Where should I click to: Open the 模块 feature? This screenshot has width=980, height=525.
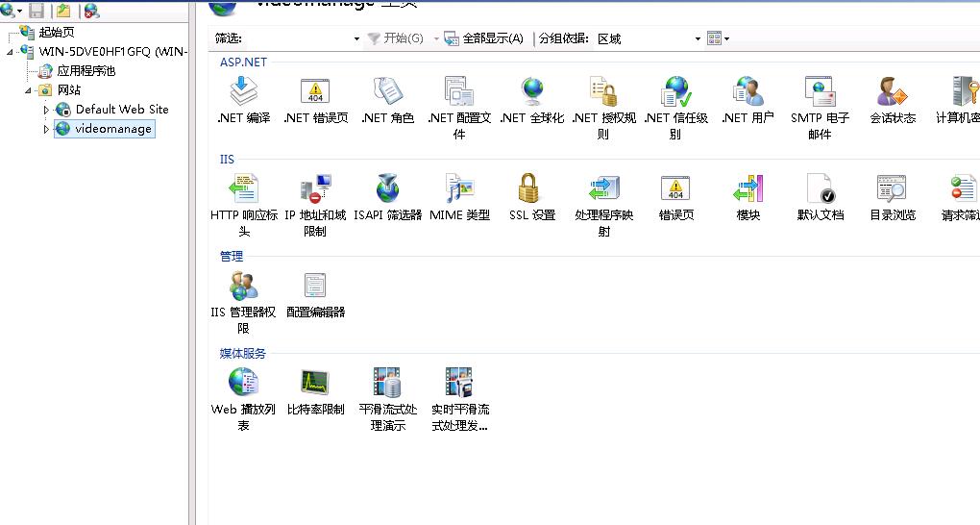747,198
